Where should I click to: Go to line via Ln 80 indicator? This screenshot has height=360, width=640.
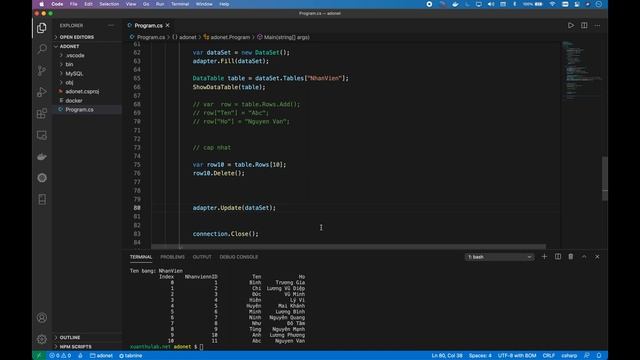pos(447,356)
